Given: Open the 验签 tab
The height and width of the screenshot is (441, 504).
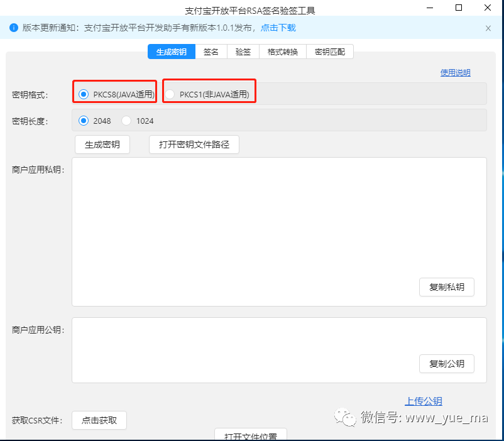Looking at the screenshot, I should coord(243,52).
